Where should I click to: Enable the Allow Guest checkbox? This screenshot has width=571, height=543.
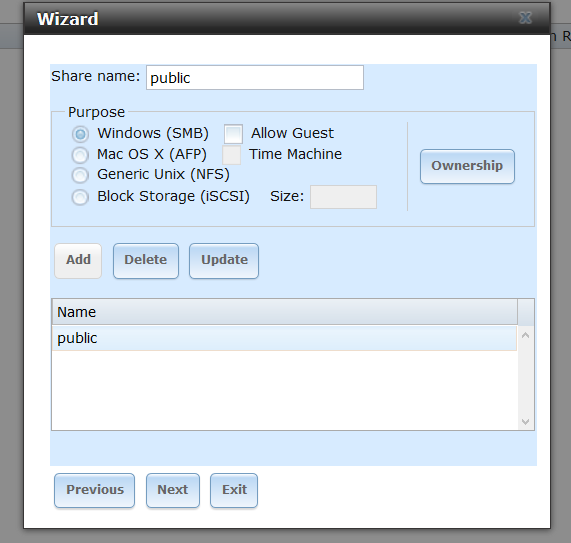click(x=233, y=134)
